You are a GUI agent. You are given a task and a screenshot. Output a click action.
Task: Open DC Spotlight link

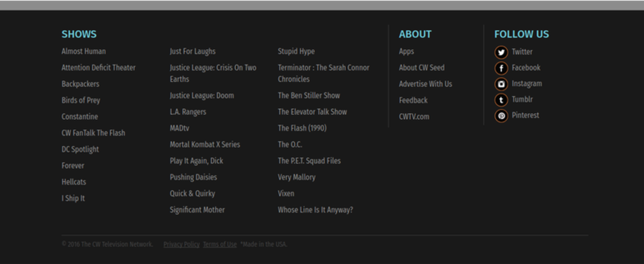80,150
